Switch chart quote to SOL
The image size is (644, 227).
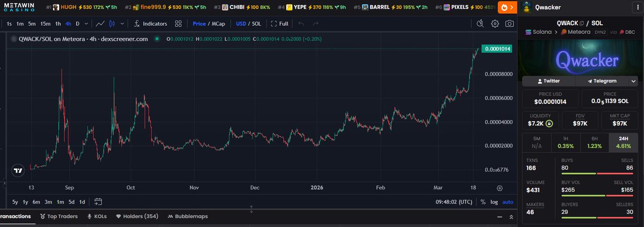[x=256, y=24]
